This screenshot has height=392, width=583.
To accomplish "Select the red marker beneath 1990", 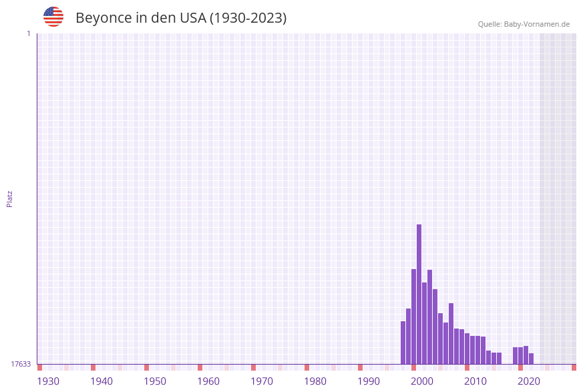I will 360,366.
